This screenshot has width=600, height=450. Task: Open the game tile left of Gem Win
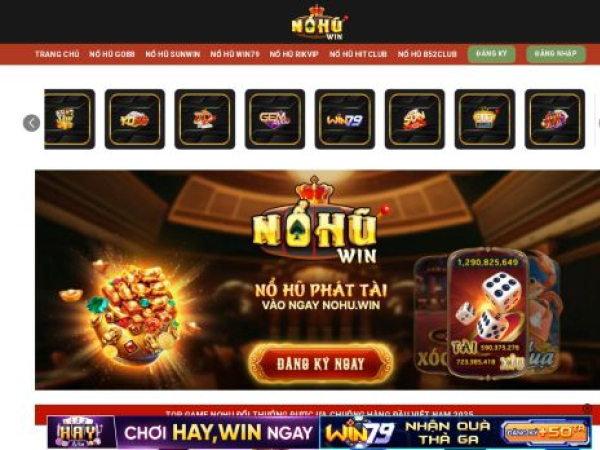pos(205,119)
